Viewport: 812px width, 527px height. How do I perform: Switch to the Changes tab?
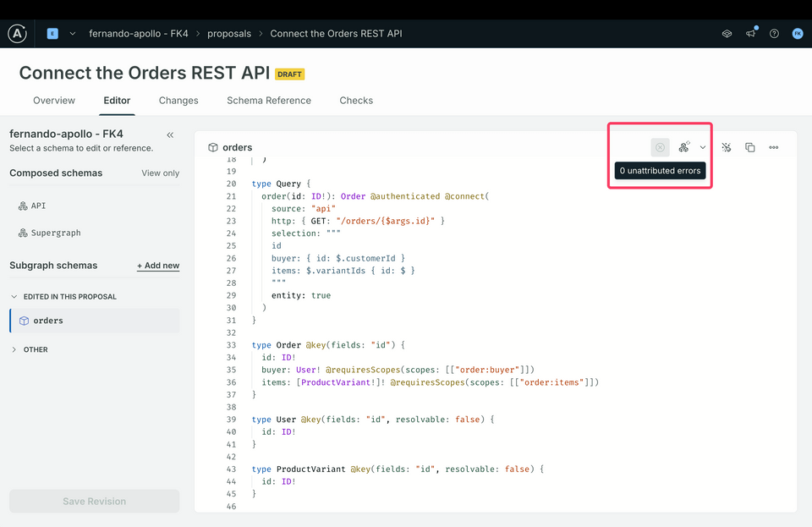pyautogui.click(x=178, y=101)
